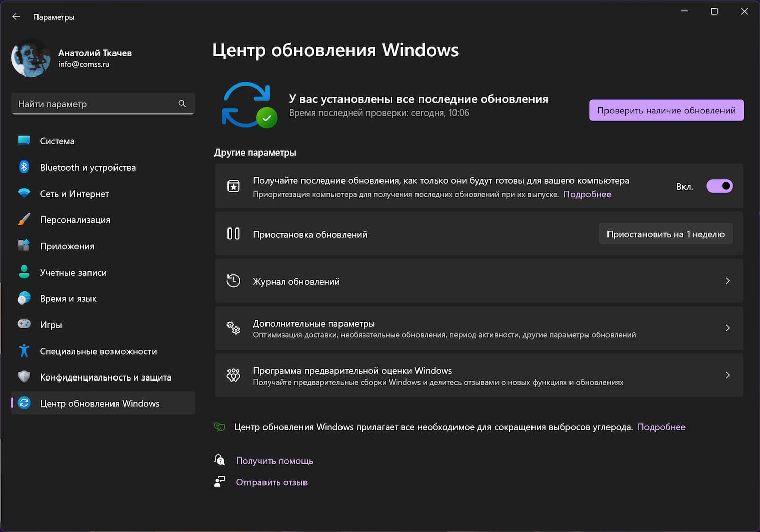Click the Wi-Fi network icon in sidebar
The image size is (760, 532).
24,193
